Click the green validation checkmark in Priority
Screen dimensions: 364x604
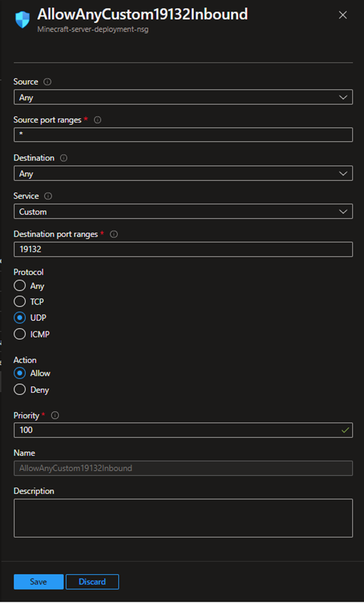coord(345,430)
